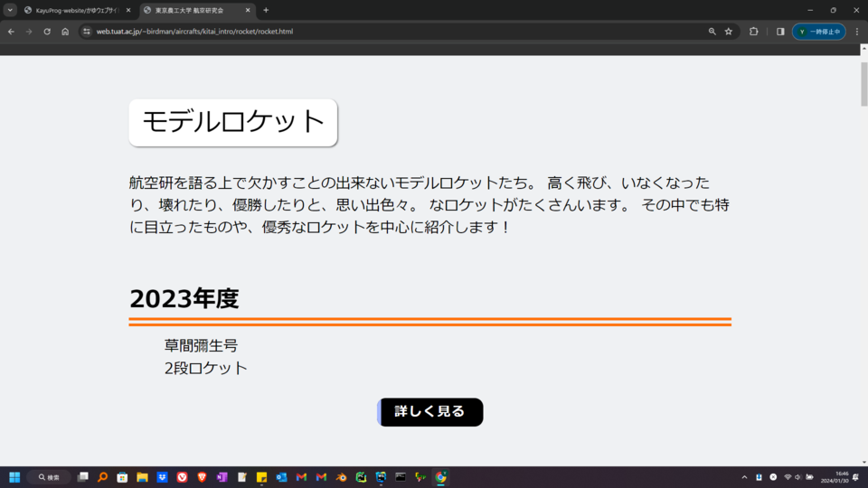The width and height of the screenshot is (868, 488).
Task: Go to home page via house icon
Action: (65, 32)
